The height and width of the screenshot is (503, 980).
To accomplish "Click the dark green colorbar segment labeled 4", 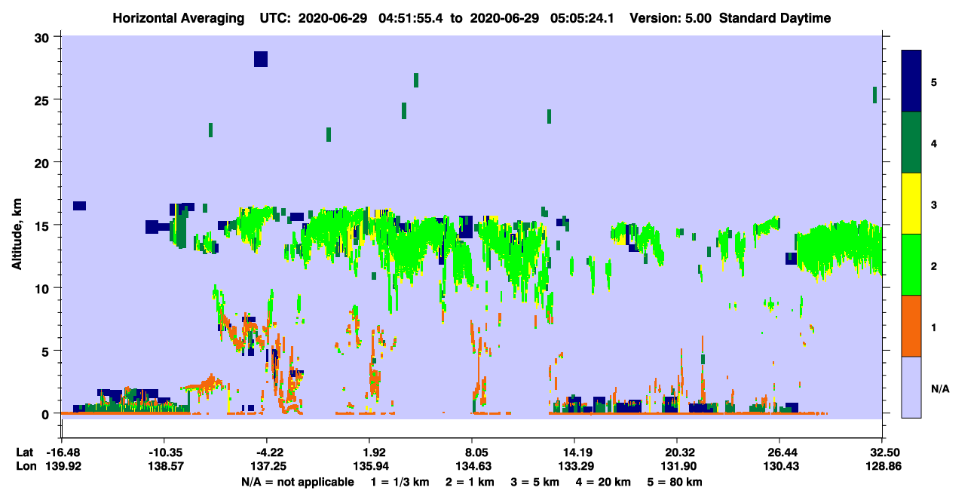I will click(x=911, y=143).
